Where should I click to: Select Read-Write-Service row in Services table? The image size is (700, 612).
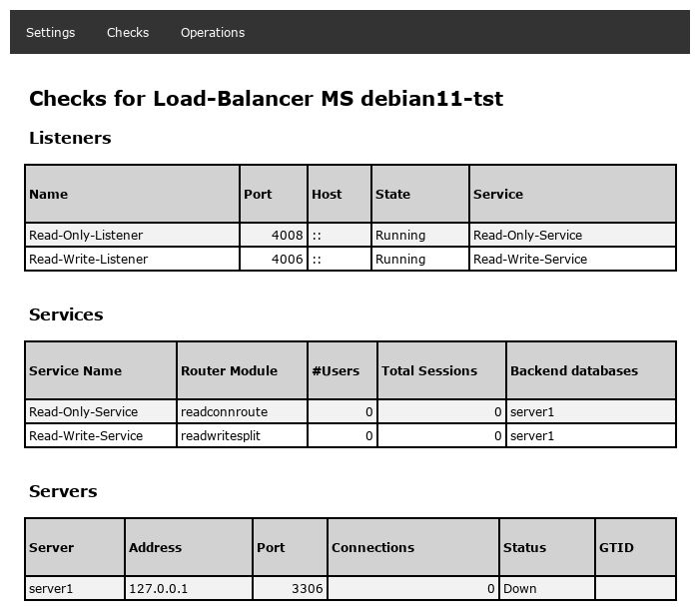click(86, 436)
